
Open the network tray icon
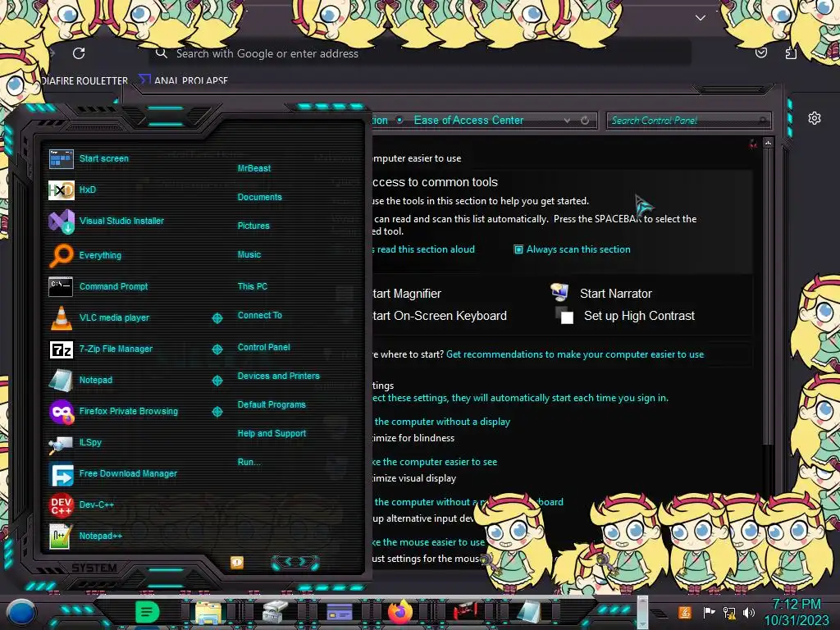(729, 612)
